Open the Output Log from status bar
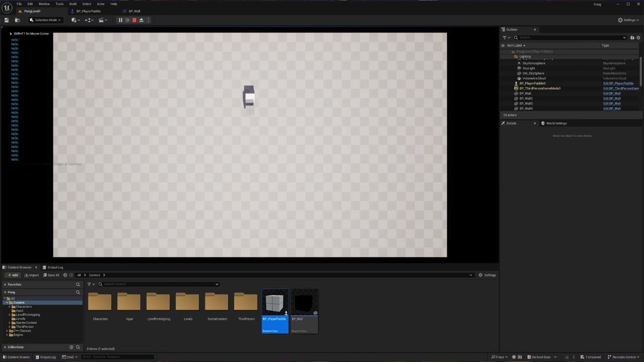The width and height of the screenshot is (644, 362). click(45, 357)
